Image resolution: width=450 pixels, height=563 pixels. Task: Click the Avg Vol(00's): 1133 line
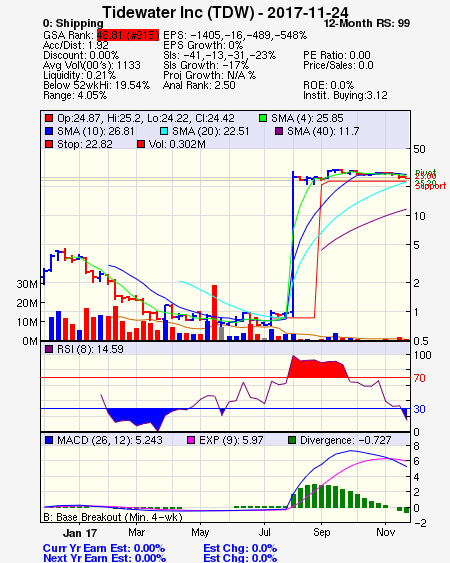[92, 65]
